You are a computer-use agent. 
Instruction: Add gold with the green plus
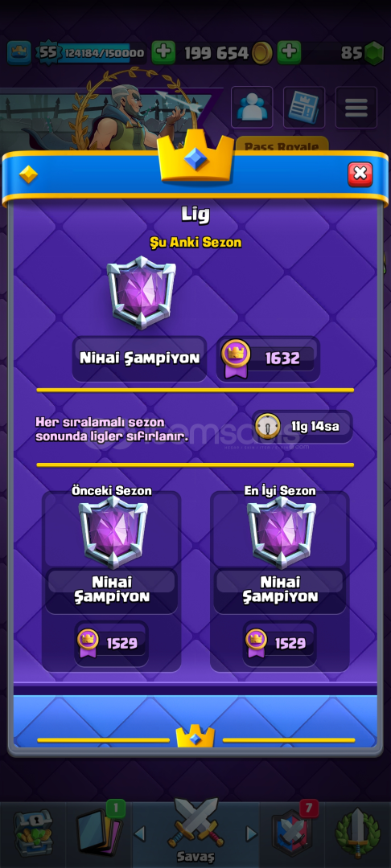tap(163, 52)
